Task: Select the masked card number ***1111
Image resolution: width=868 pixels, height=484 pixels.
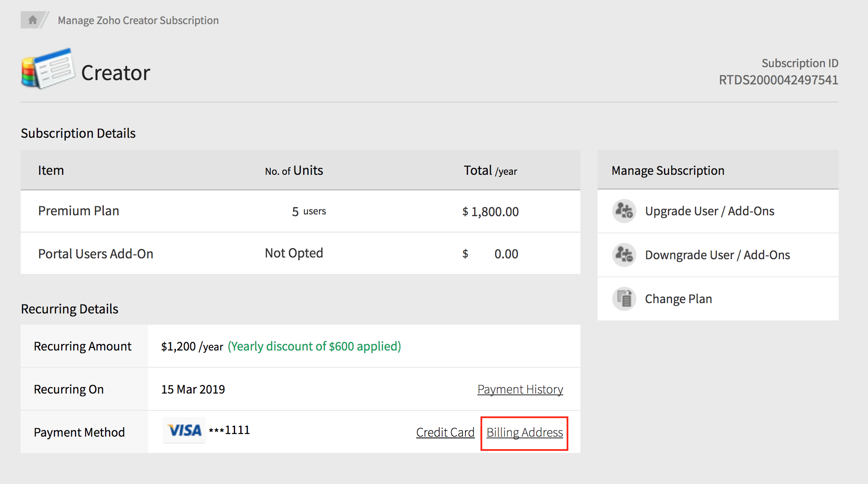Action: [x=229, y=430]
